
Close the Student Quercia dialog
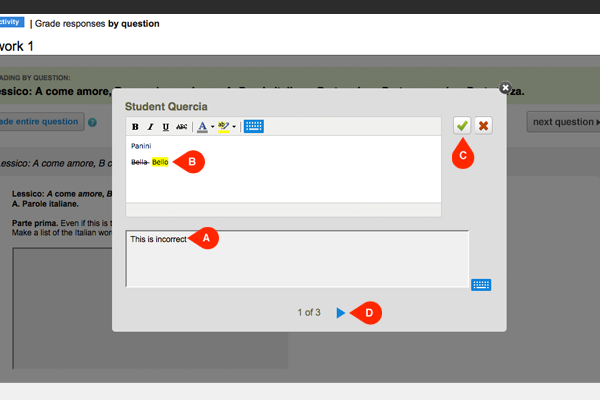pos(505,88)
